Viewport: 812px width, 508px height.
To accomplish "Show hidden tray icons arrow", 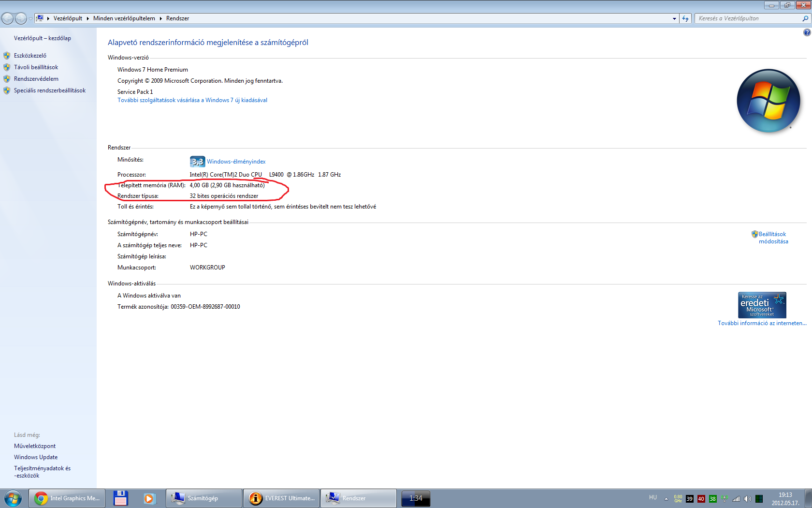I will click(666, 499).
